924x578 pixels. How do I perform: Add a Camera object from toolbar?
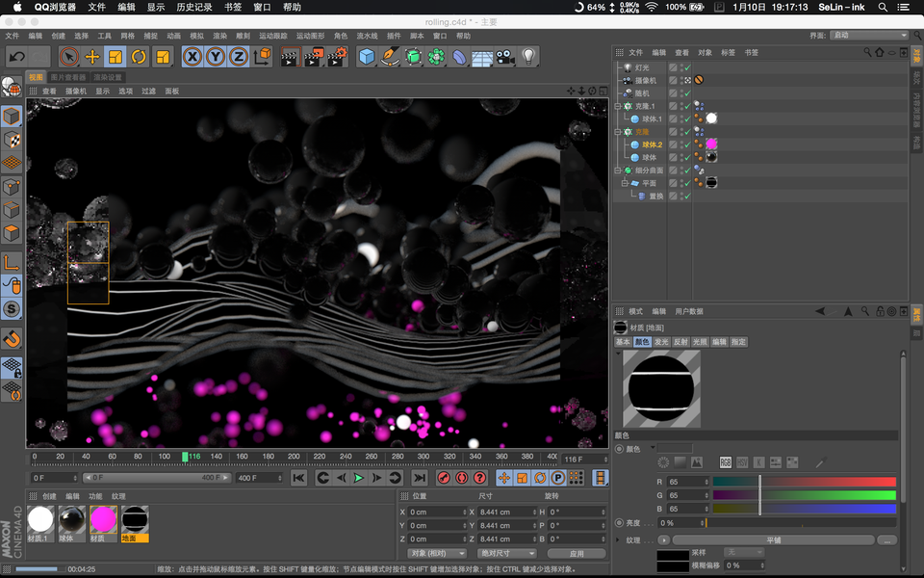click(505, 57)
